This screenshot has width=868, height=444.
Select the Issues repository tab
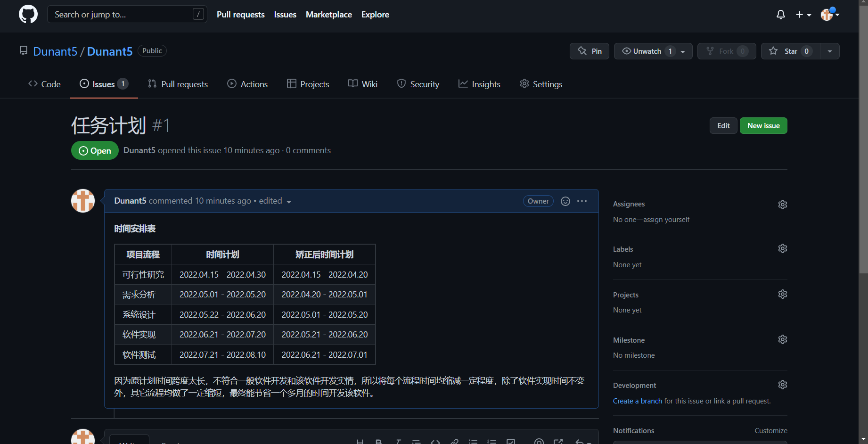[x=104, y=84]
